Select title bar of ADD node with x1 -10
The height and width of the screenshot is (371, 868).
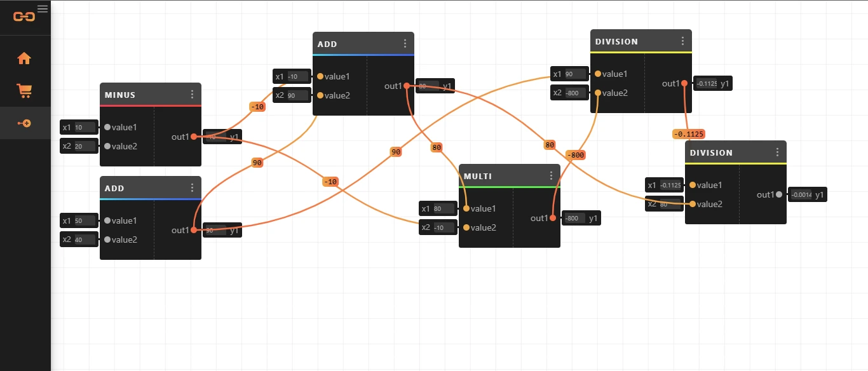coord(363,43)
